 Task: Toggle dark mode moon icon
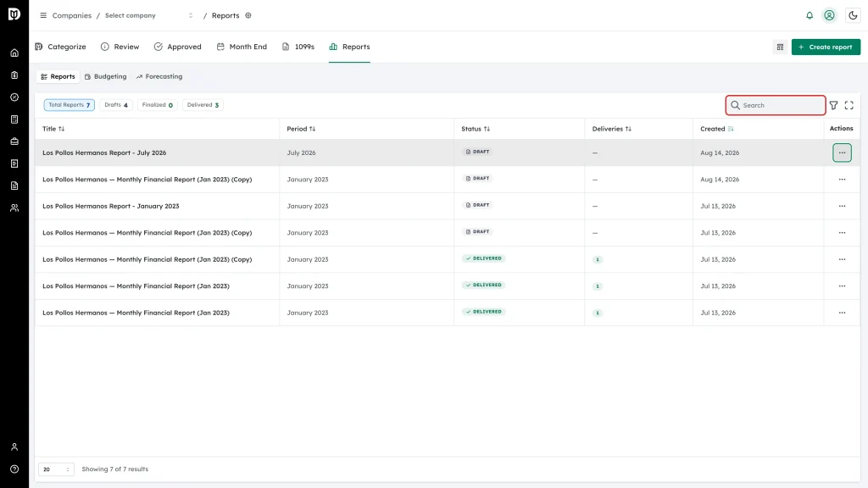853,15
